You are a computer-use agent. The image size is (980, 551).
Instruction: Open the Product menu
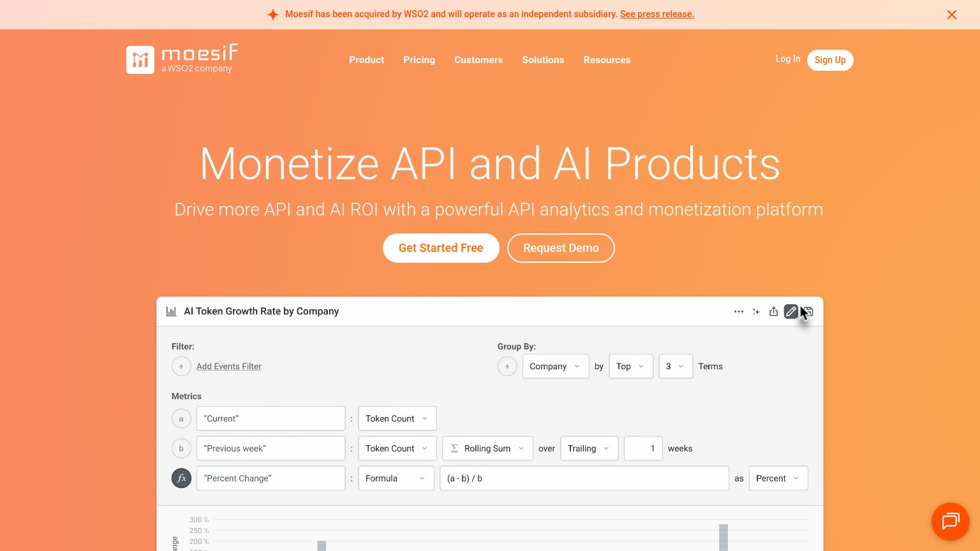point(367,60)
